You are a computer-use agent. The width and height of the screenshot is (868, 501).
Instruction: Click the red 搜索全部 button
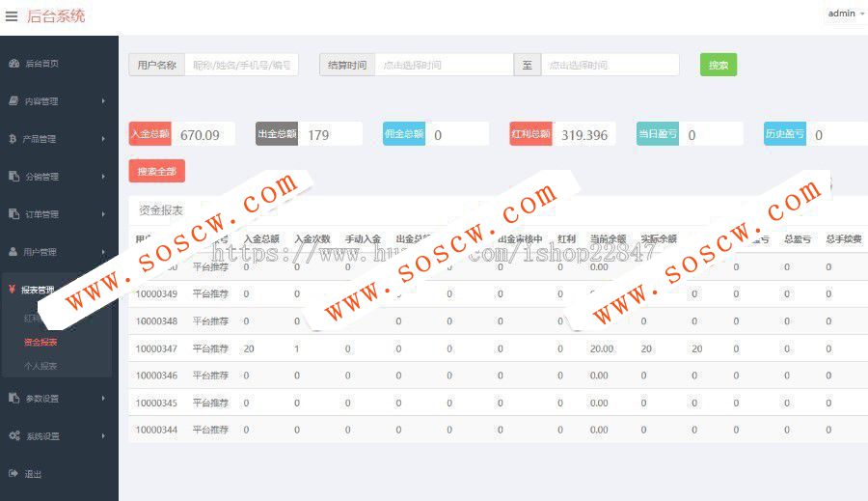tap(156, 171)
